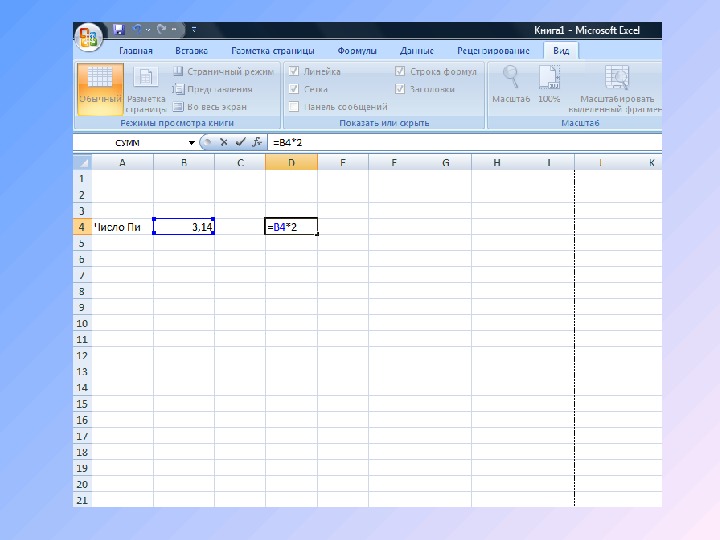The height and width of the screenshot is (540, 720).
Task: Click the Масштаб group label
Action: point(580,123)
